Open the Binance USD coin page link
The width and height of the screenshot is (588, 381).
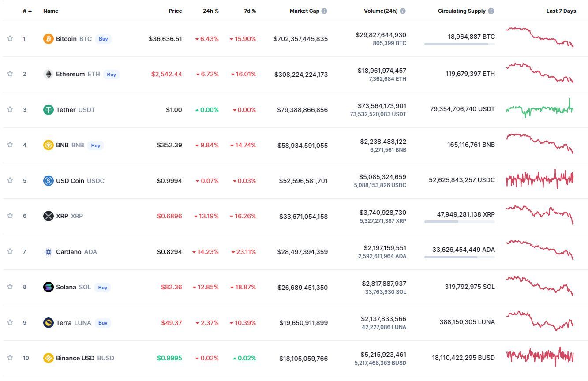[x=75, y=358]
